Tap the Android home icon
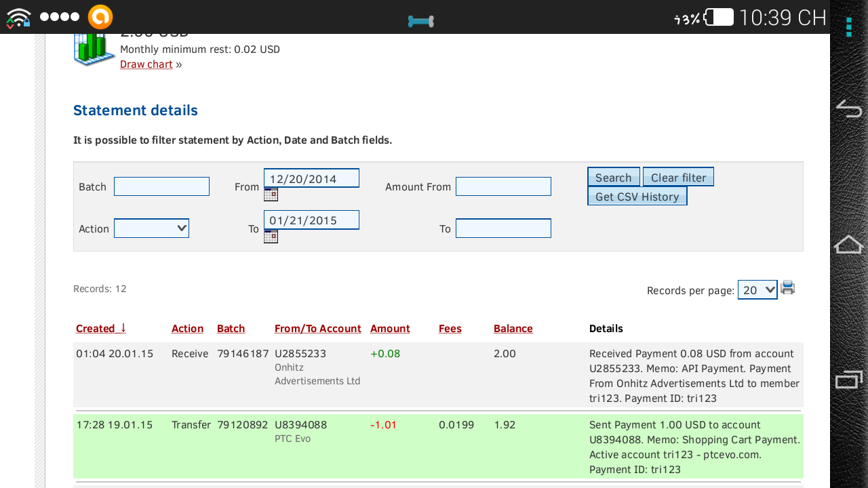The height and width of the screenshot is (488, 868). coord(848,245)
